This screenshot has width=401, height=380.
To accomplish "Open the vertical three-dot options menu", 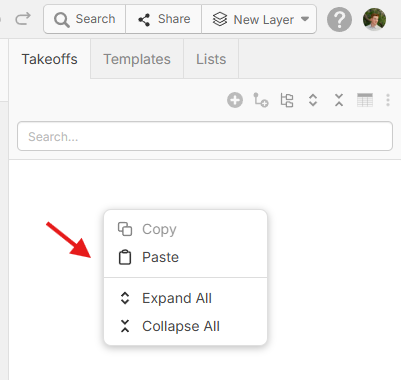I will coord(388,100).
